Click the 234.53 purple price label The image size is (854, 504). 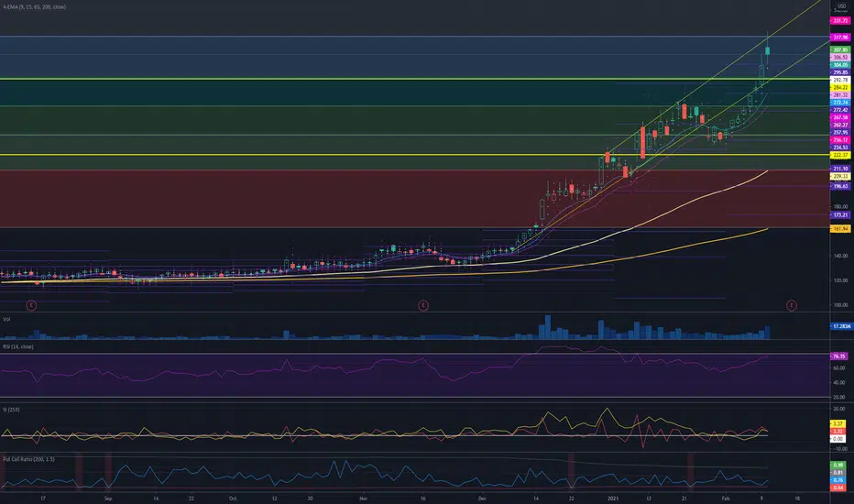pyautogui.click(x=840, y=148)
